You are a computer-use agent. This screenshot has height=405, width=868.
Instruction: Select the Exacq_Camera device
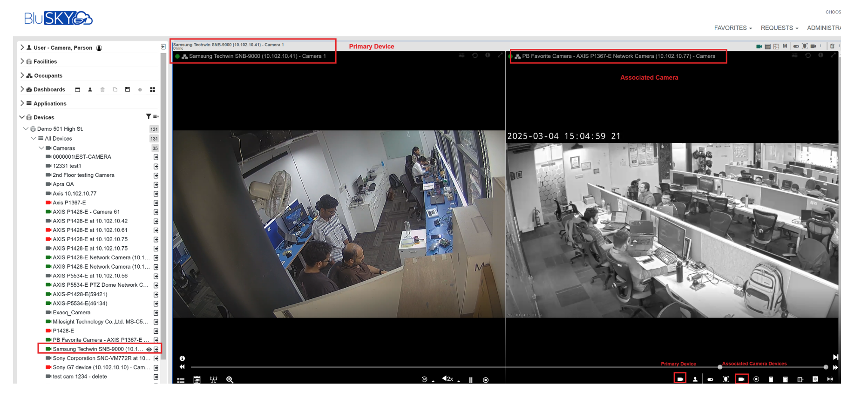pyautogui.click(x=71, y=312)
